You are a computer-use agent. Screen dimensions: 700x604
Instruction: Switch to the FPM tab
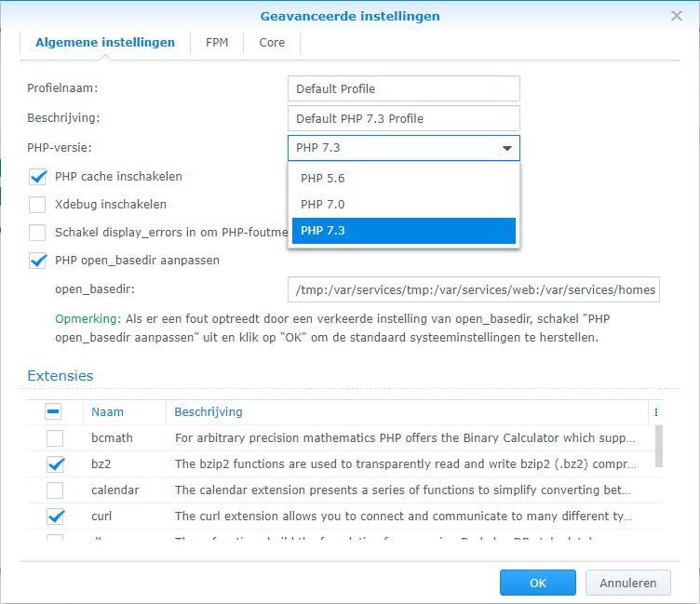(x=217, y=43)
